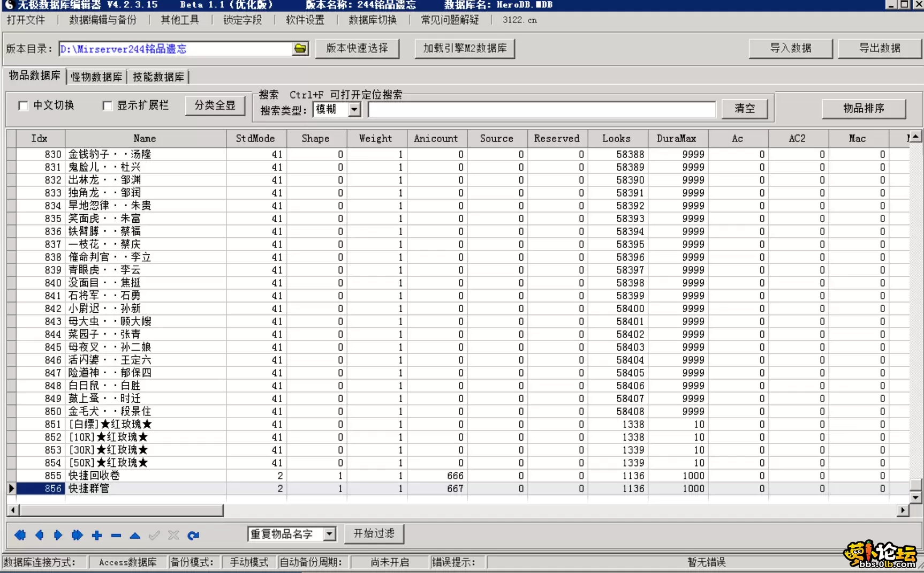Screen dimensions: 924x573
Task: Go to next record arrow icon
Action: (58, 534)
